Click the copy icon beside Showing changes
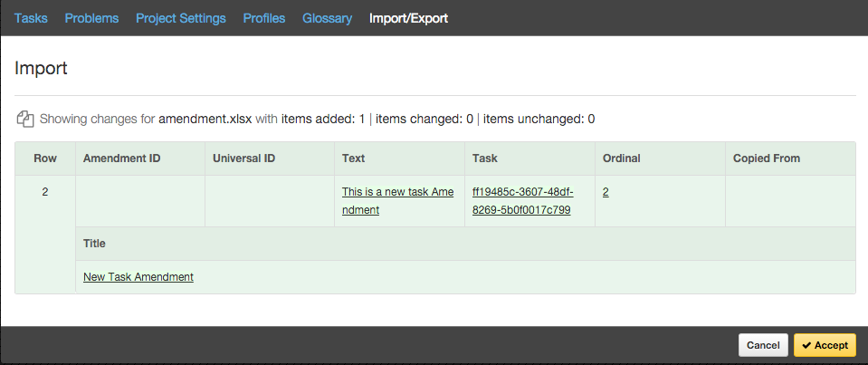868x365 pixels. tap(24, 120)
